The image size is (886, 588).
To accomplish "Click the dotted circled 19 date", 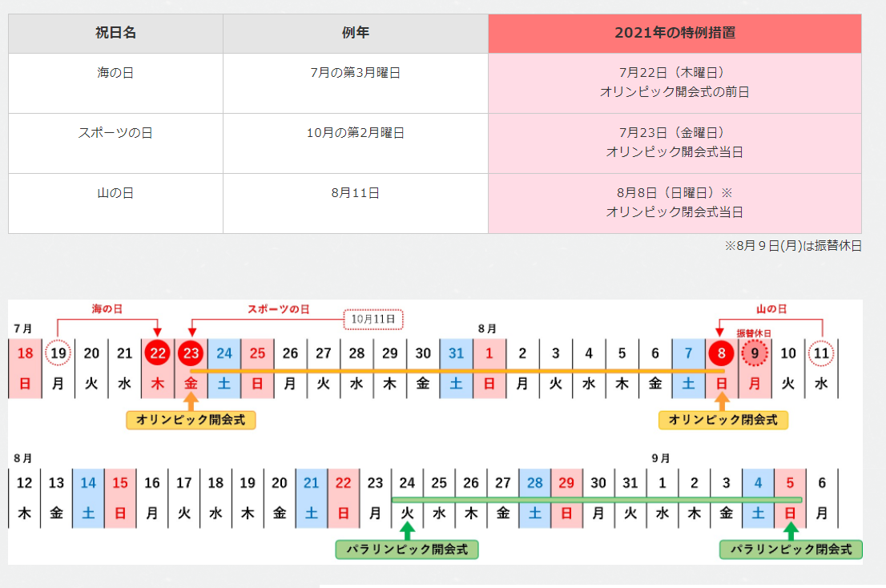I will 58,353.
